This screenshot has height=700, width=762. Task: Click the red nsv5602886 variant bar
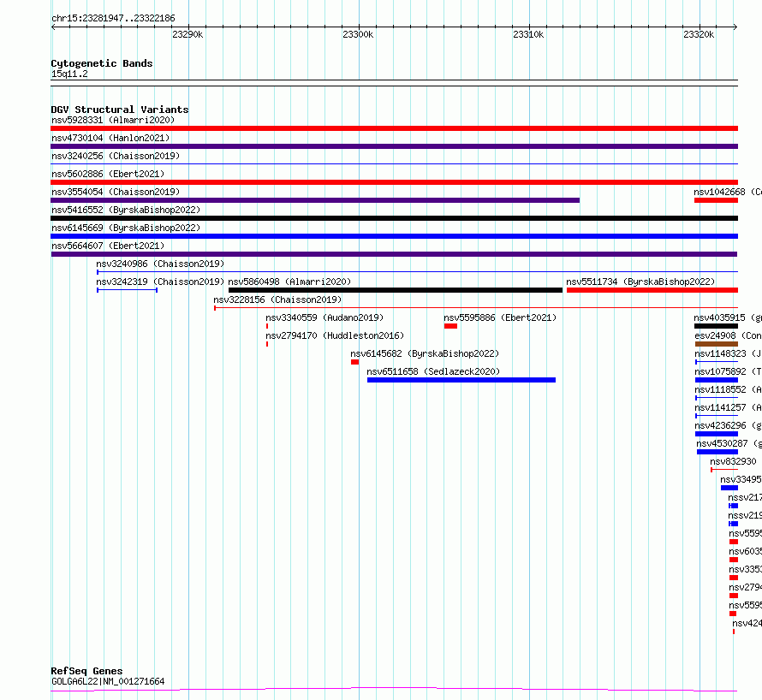click(x=394, y=182)
